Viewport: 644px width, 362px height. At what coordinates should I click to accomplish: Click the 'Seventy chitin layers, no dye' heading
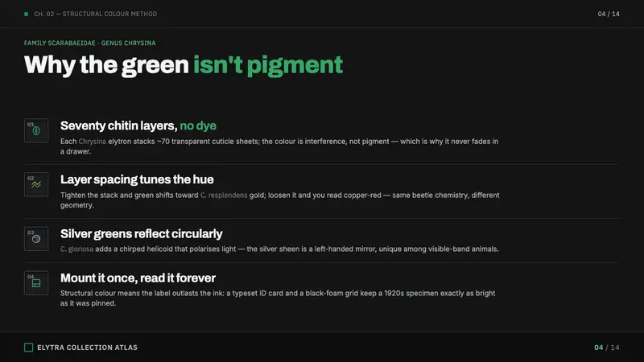point(138,125)
